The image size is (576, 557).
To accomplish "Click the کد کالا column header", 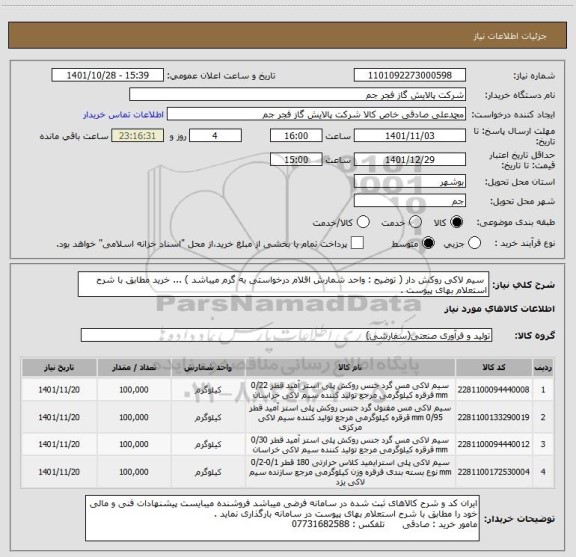I will coord(494,367).
